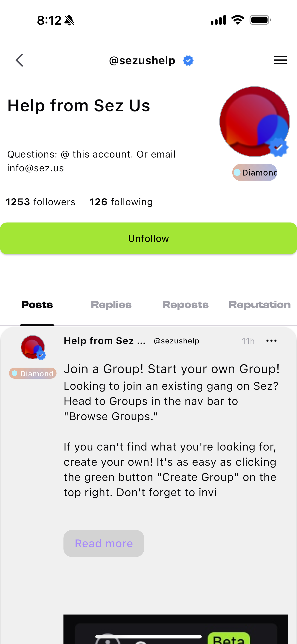Select the Posts tab
This screenshot has height=644, width=297.
[37, 305]
